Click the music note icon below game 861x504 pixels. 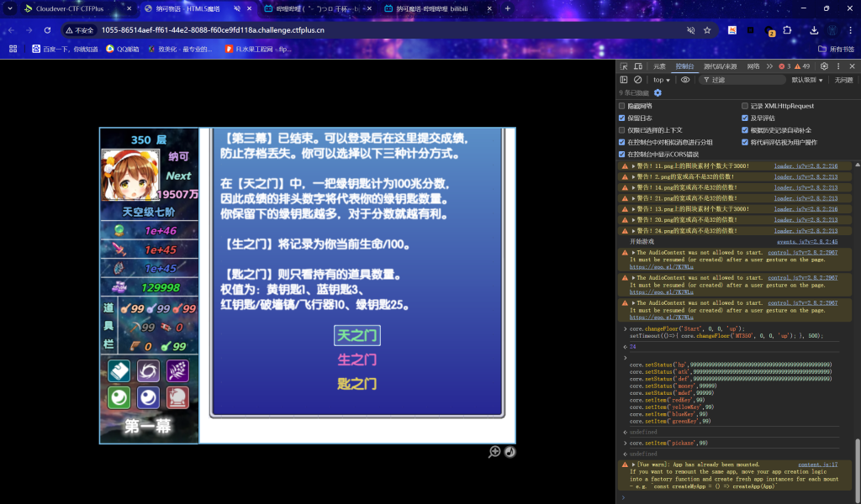[510, 452]
